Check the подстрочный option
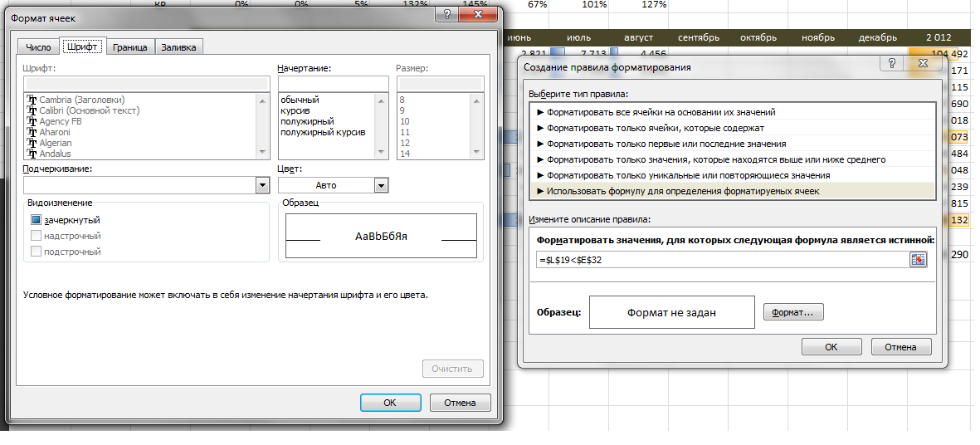Screen dimensions: 980x445 click(x=36, y=252)
